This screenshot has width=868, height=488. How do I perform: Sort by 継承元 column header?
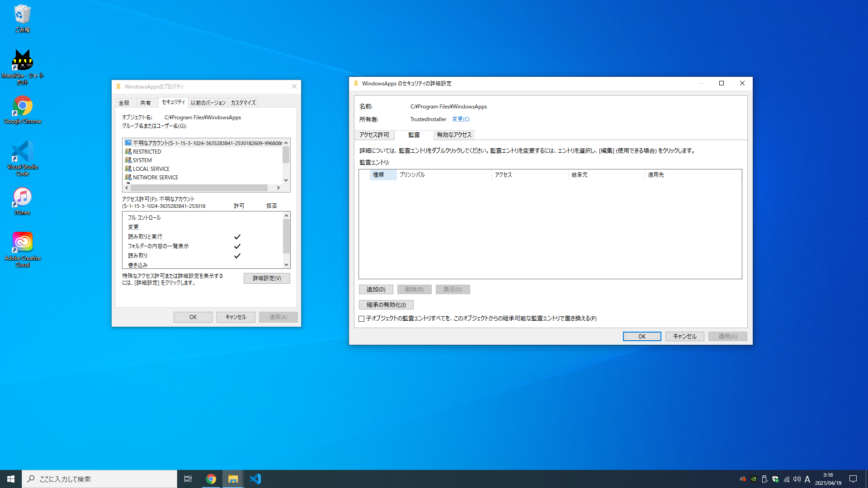click(606, 175)
